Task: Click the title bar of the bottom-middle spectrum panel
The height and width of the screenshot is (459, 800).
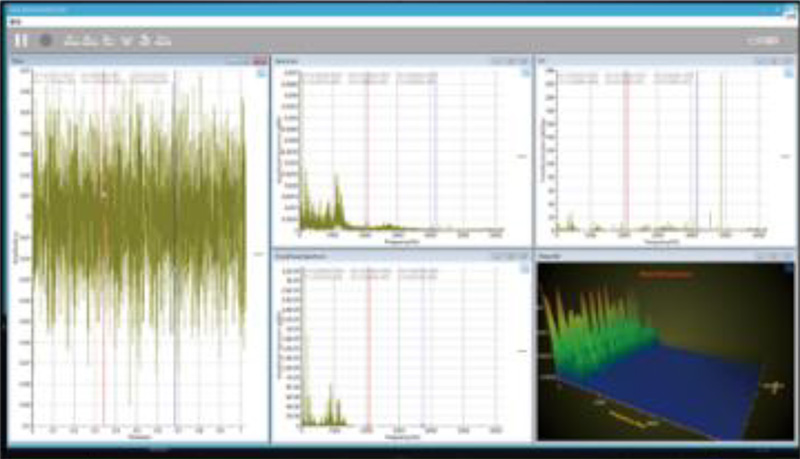Action: click(402, 256)
